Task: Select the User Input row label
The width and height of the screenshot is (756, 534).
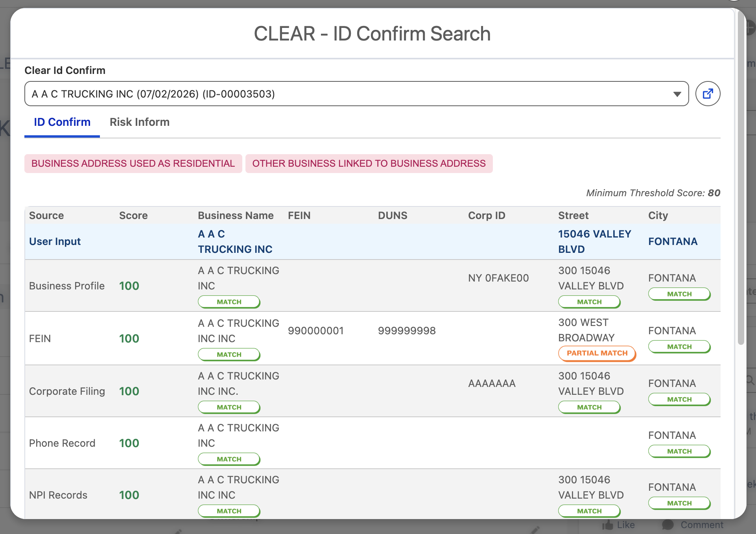Action: tap(55, 241)
